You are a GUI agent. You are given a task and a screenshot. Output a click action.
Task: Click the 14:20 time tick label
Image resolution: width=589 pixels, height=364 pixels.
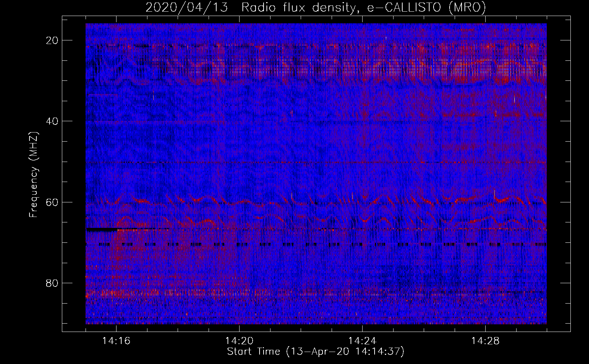[x=240, y=341]
